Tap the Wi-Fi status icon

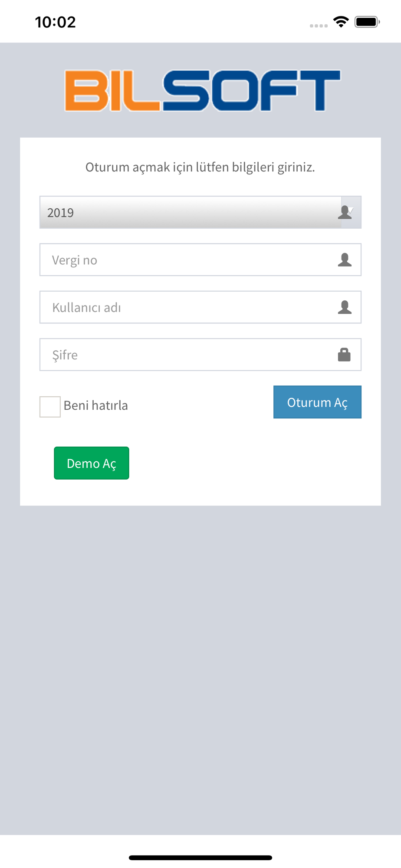(x=341, y=22)
